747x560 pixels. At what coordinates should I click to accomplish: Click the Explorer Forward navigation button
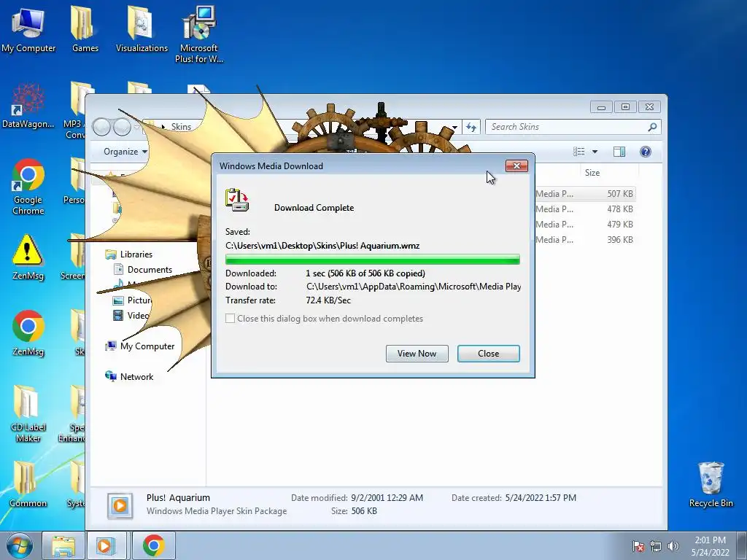click(x=123, y=127)
